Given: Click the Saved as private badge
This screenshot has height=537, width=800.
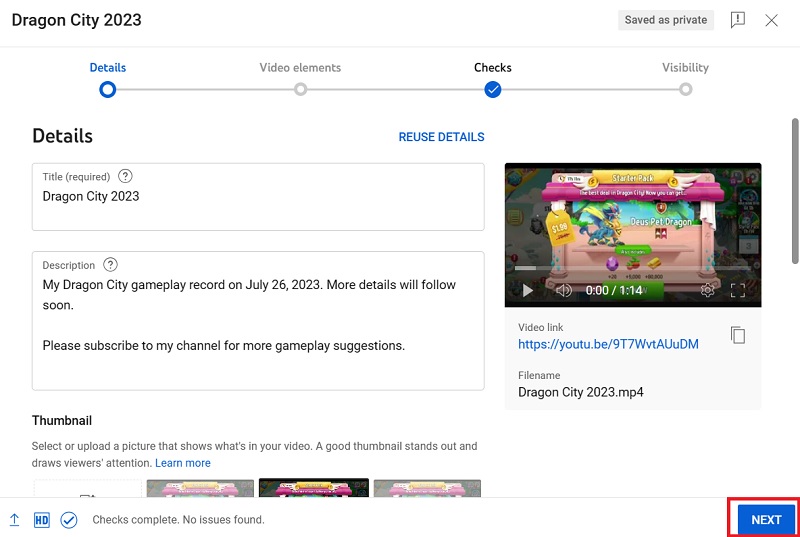Looking at the screenshot, I should click(x=666, y=20).
